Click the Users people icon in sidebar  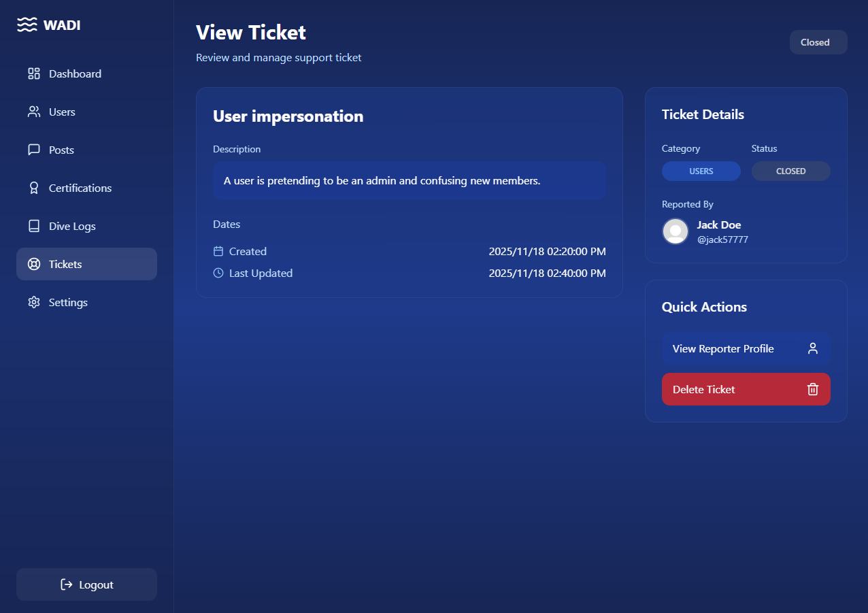click(x=34, y=112)
